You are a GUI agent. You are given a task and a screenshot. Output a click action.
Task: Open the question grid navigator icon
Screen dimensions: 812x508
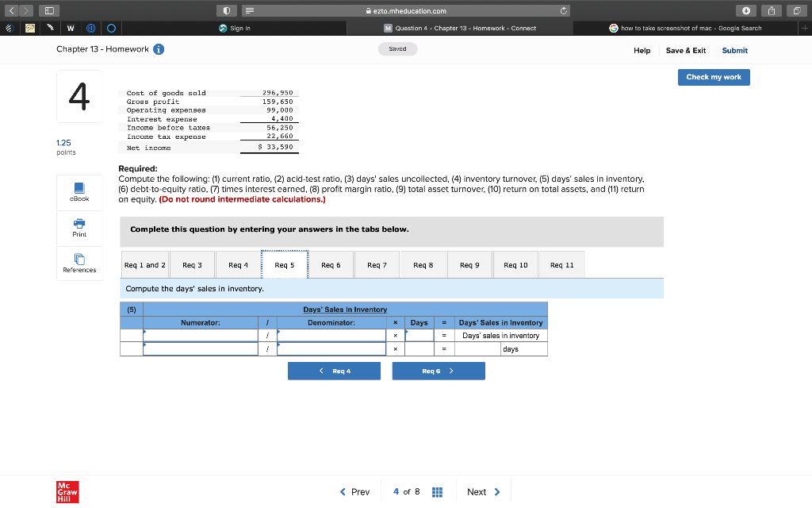tap(437, 492)
